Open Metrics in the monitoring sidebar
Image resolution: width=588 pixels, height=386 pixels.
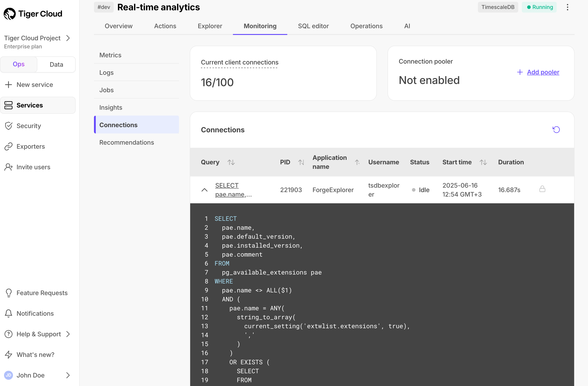pyautogui.click(x=136, y=55)
